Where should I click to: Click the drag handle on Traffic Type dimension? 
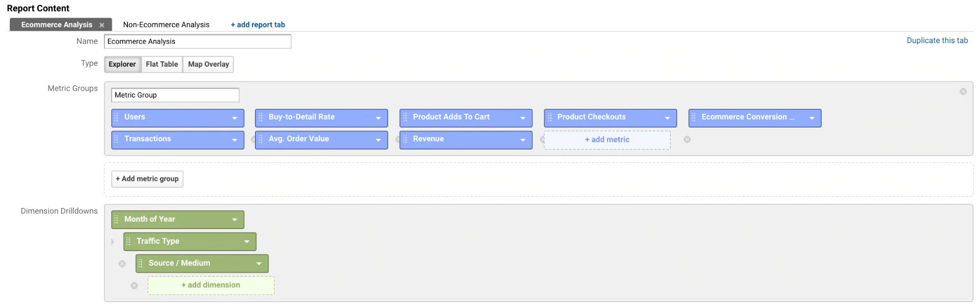pyautogui.click(x=128, y=241)
